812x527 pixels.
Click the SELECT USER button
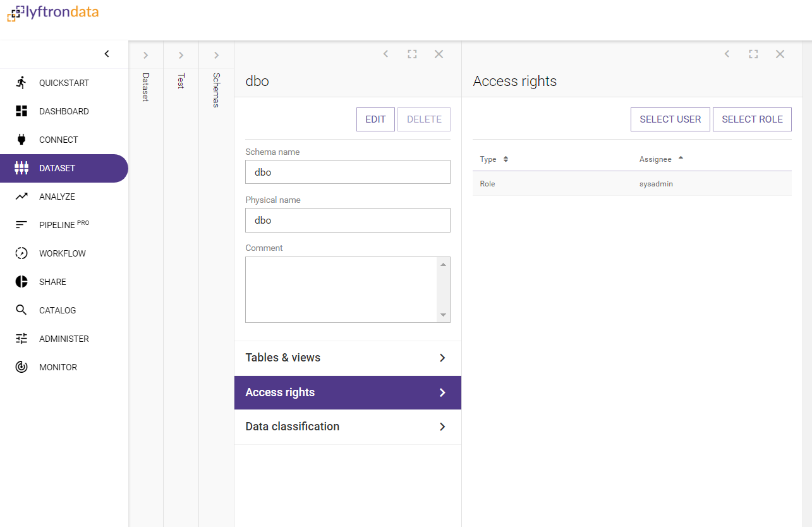670,119
